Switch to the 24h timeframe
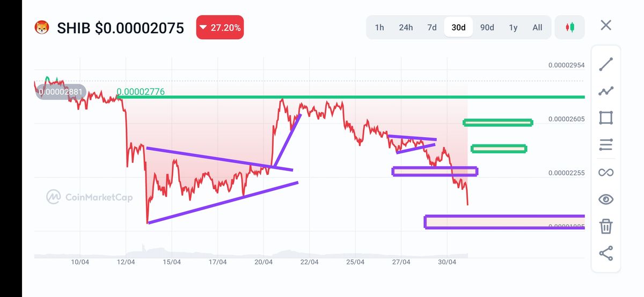This screenshot has height=297, width=644. point(406,27)
